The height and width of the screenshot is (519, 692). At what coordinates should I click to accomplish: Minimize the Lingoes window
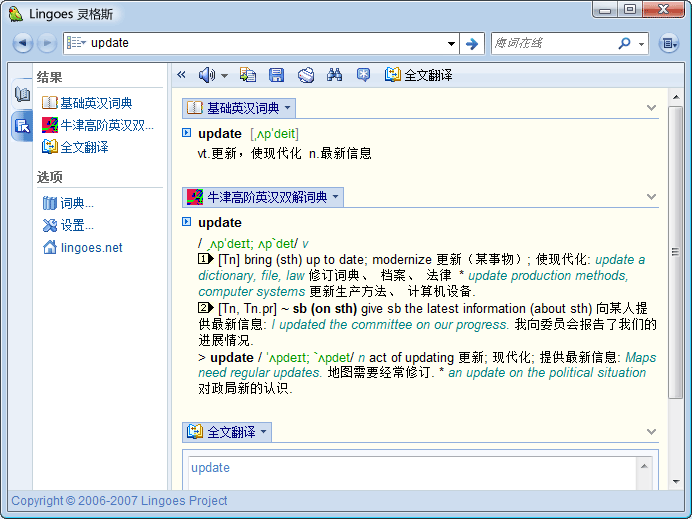[605, 10]
